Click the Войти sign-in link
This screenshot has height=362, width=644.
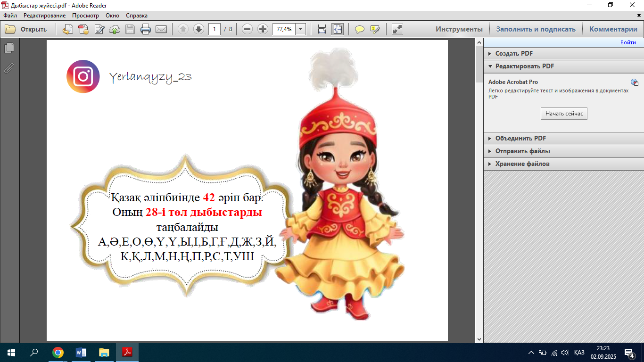(628, 42)
